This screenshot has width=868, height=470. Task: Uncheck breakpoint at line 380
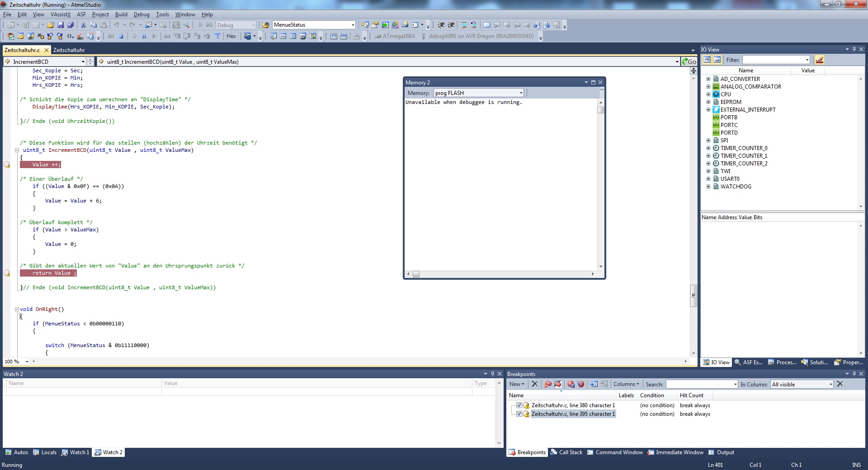coord(519,405)
